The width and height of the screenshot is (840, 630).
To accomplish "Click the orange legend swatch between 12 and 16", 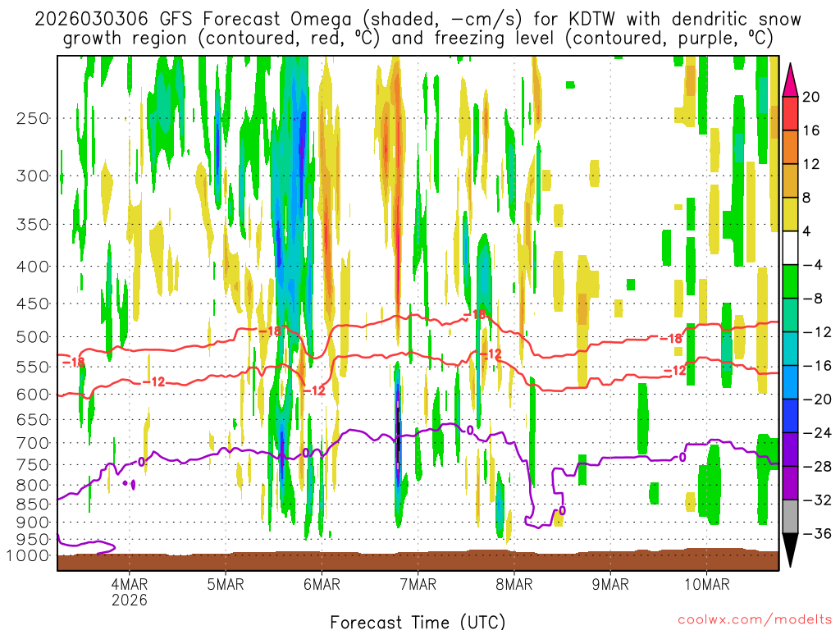I will (791, 148).
